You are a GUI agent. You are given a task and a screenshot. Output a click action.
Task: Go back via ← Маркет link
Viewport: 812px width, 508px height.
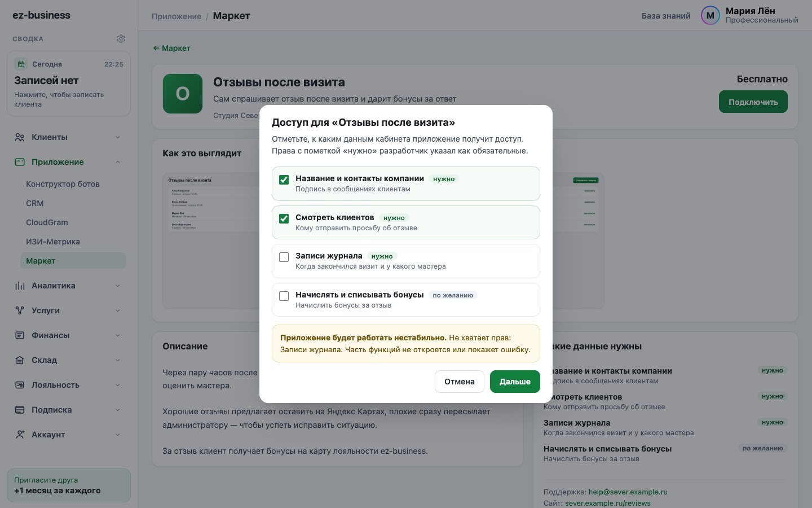coord(171,48)
